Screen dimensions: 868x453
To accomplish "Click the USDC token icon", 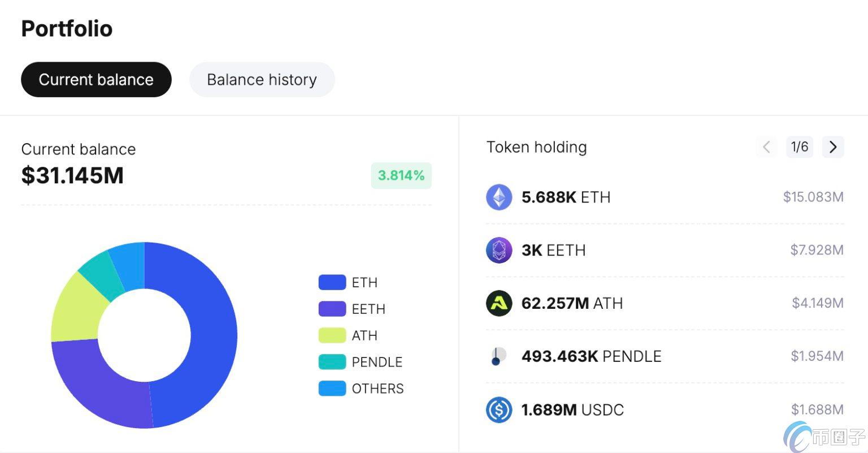I will pos(499,409).
